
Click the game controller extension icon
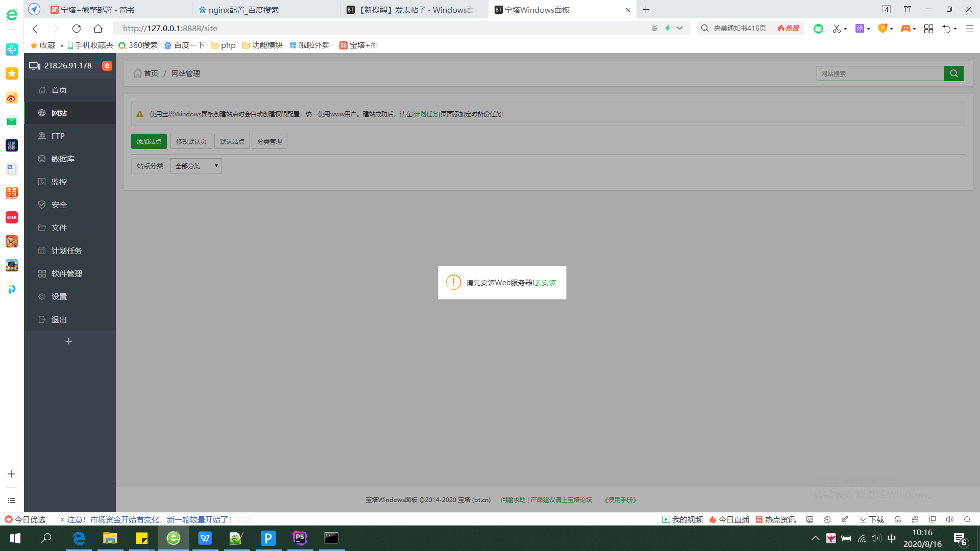click(905, 29)
